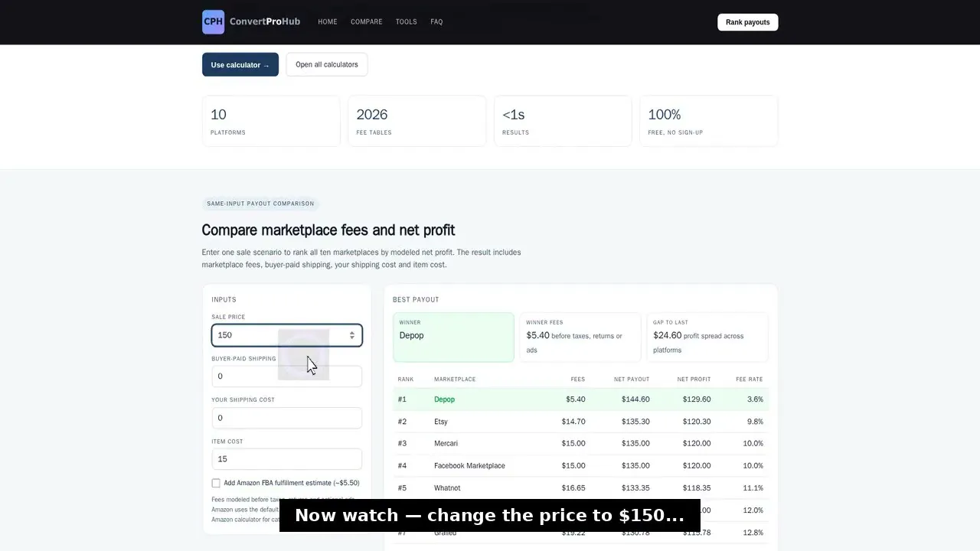Screen dimensions: 980x551
Task: Focus the Buyer-Paid Shipping input
Action: [286, 377]
